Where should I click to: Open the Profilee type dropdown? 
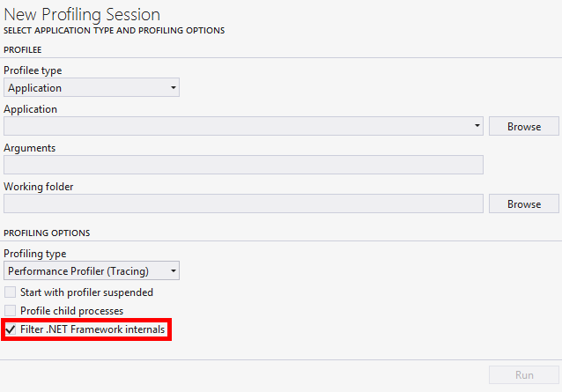(91, 88)
